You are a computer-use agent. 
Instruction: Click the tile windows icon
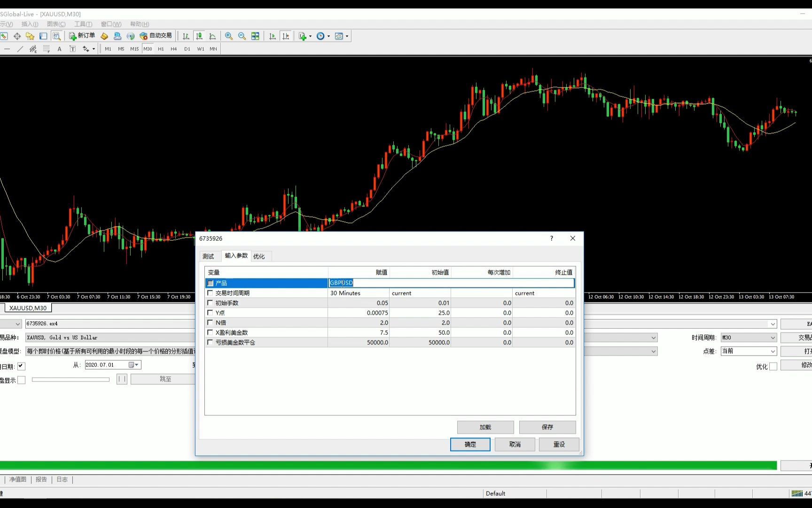tap(255, 36)
